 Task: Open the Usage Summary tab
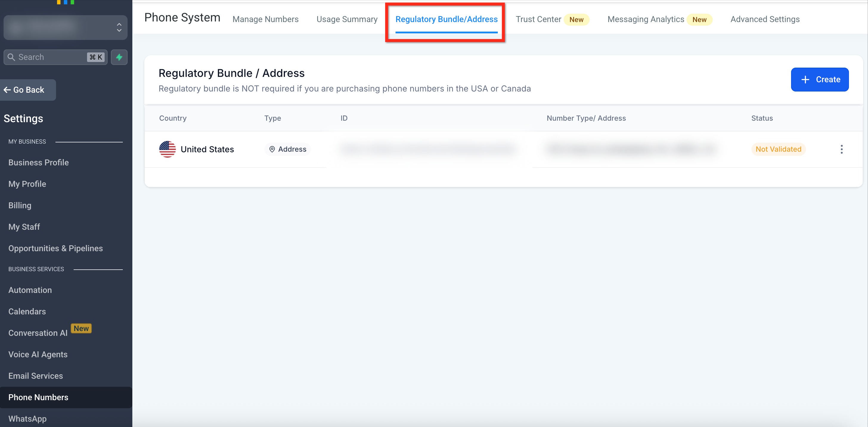[347, 20]
